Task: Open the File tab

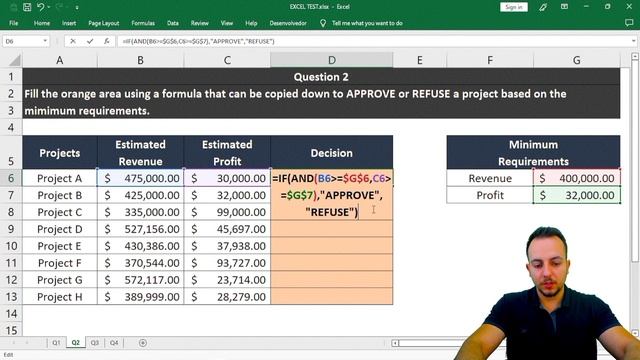Action: 13,23
